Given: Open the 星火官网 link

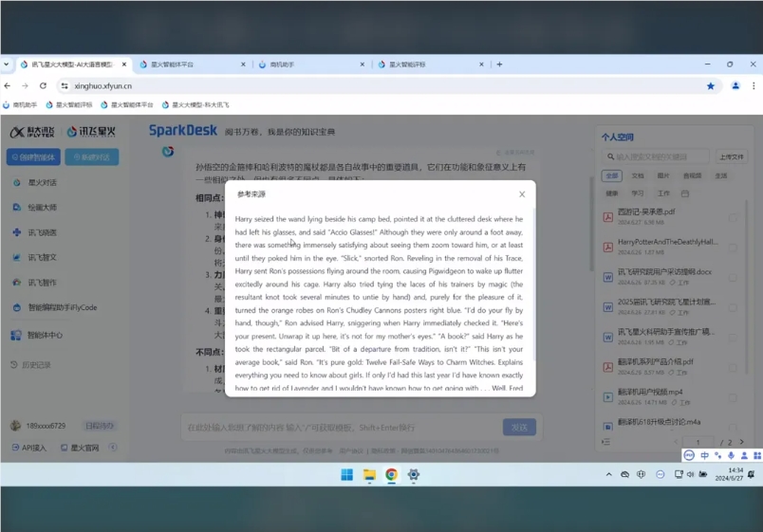Looking at the screenshot, I should click(x=80, y=448).
